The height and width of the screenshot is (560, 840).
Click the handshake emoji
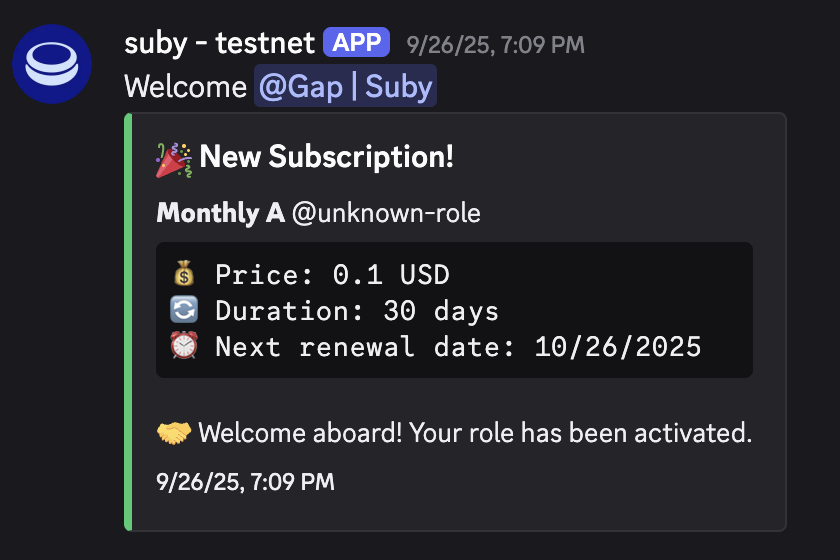point(174,433)
